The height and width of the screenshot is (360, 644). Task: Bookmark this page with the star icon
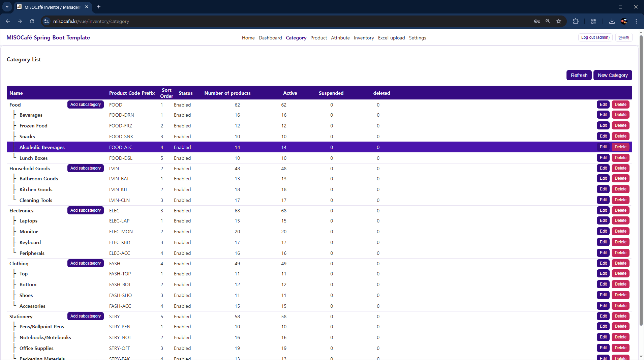tap(559, 21)
